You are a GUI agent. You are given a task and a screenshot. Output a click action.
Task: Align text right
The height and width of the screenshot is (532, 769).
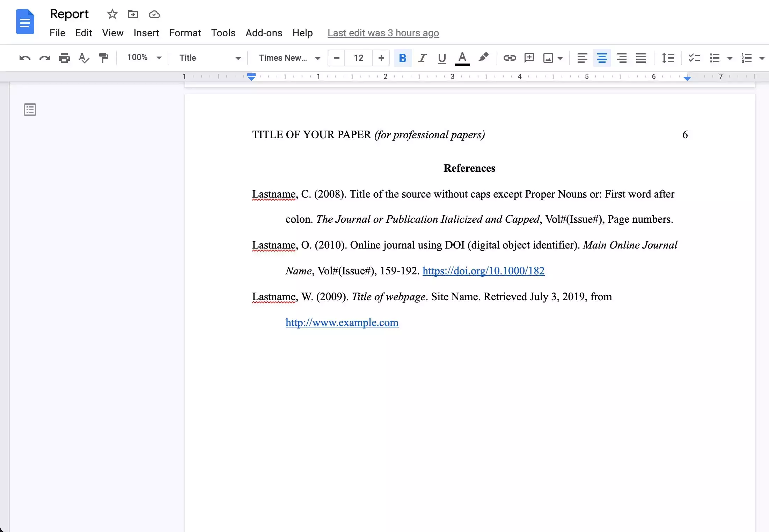pos(622,58)
